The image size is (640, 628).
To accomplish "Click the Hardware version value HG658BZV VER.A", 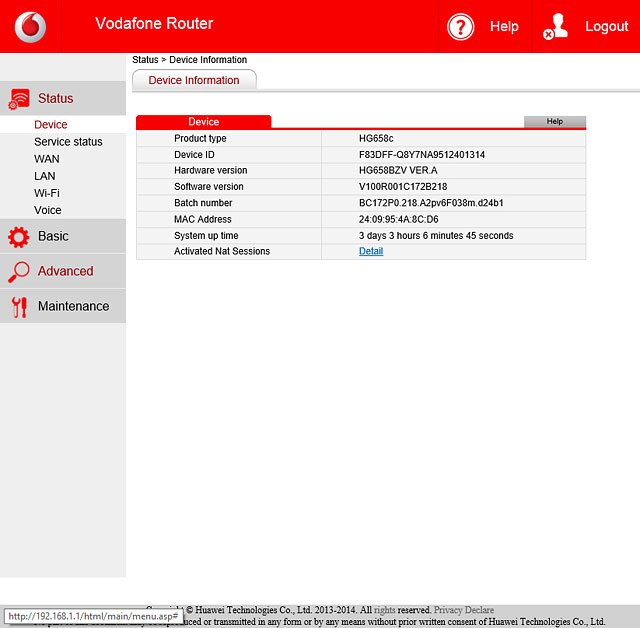I will click(398, 170).
